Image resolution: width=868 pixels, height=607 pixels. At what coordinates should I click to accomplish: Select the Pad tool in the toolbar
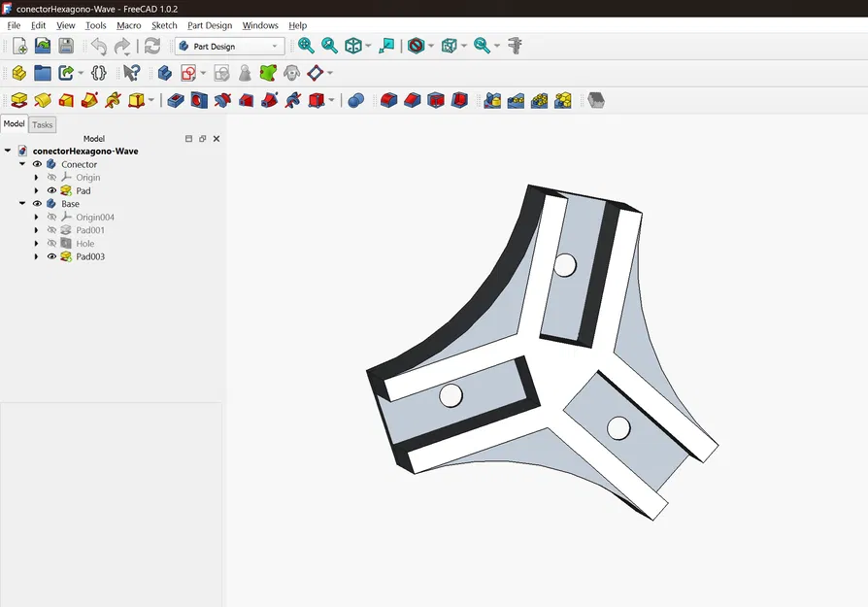click(x=17, y=99)
